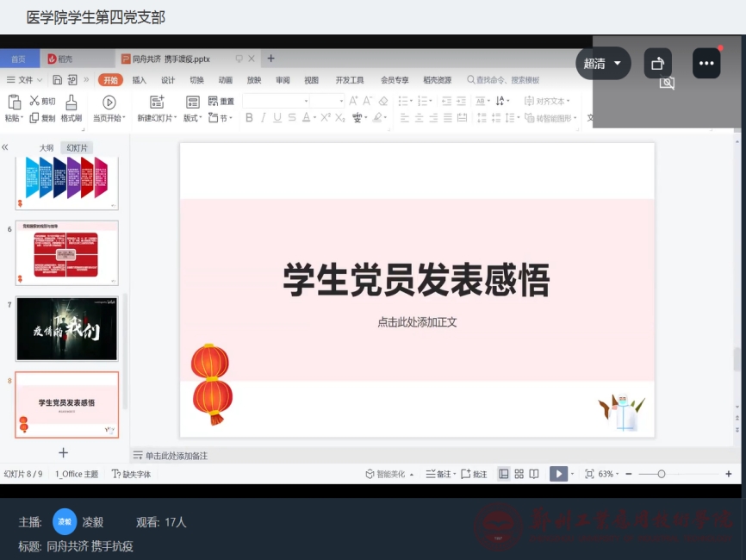Click the zoom slider handle
The image size is (746, 560).
coord(662,474)
